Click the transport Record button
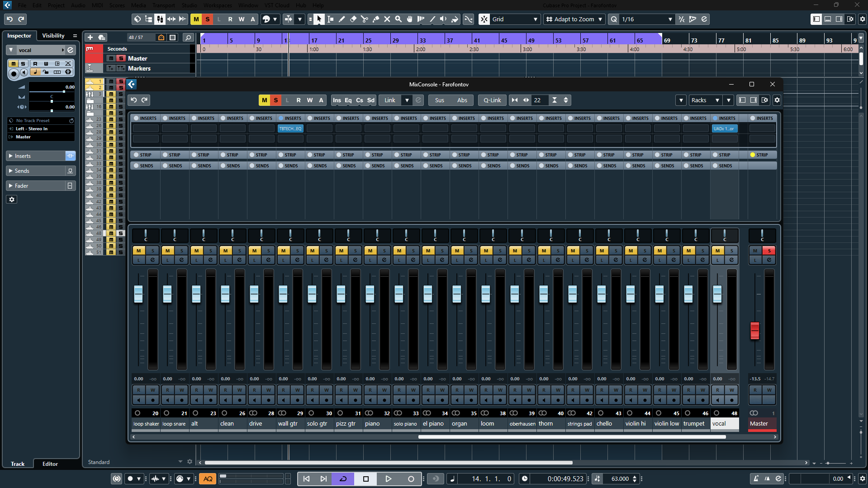This screenshot has width=868, height=488. (411, 479)
